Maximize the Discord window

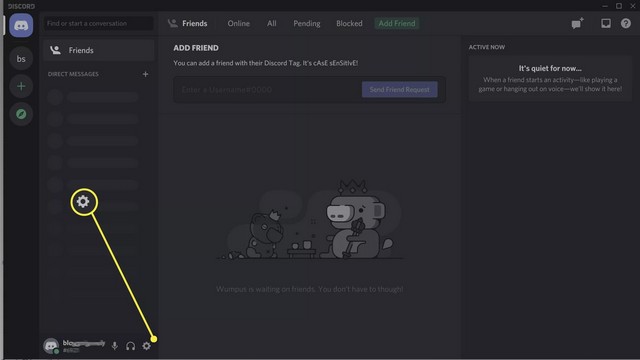point(619,6)
